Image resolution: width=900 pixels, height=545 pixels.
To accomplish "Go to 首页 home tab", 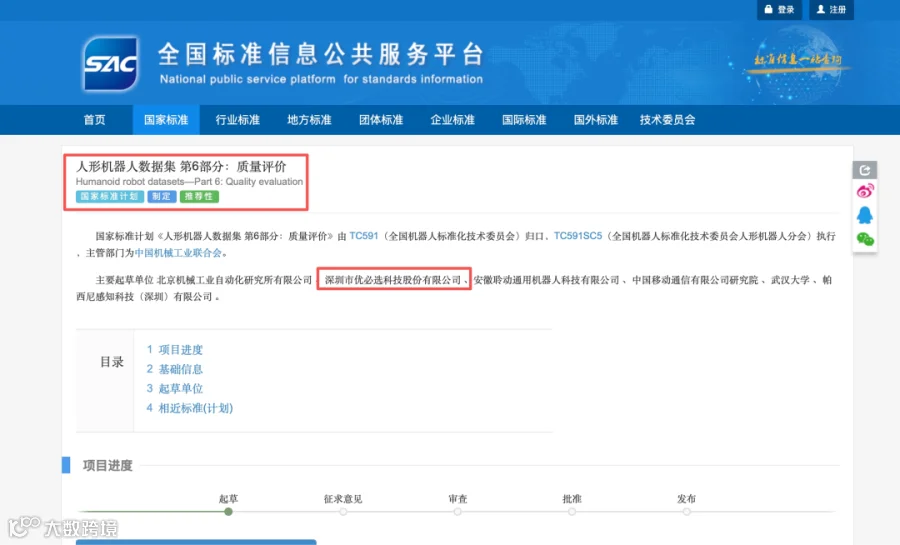I will coord(95,120).
